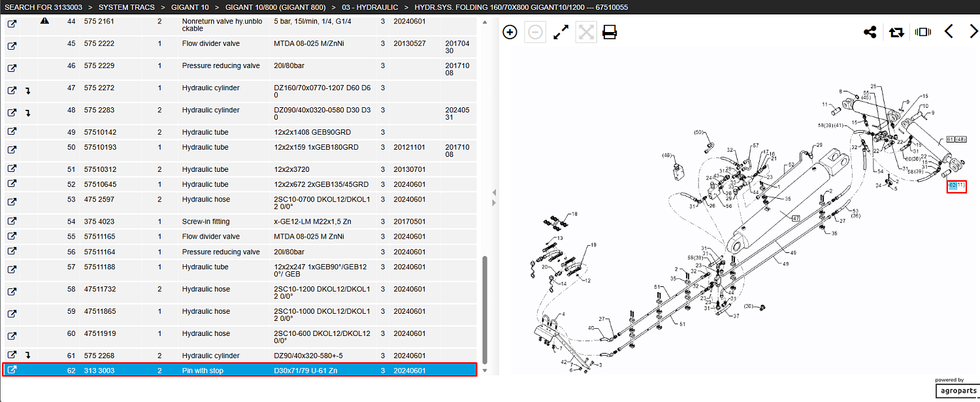Go to previous diagram page
Image resolution: width=980 pixels, height=402 pixels.
949,31
